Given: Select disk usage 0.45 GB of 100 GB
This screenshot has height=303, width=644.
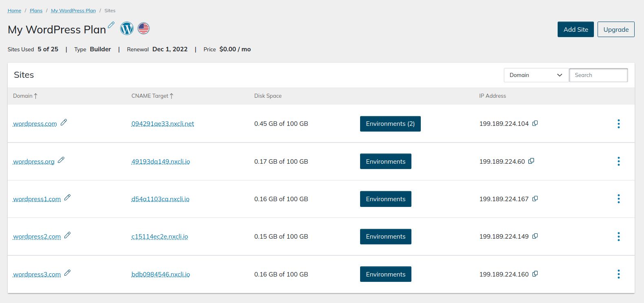Looking at the screenshot, I should 281,124.
